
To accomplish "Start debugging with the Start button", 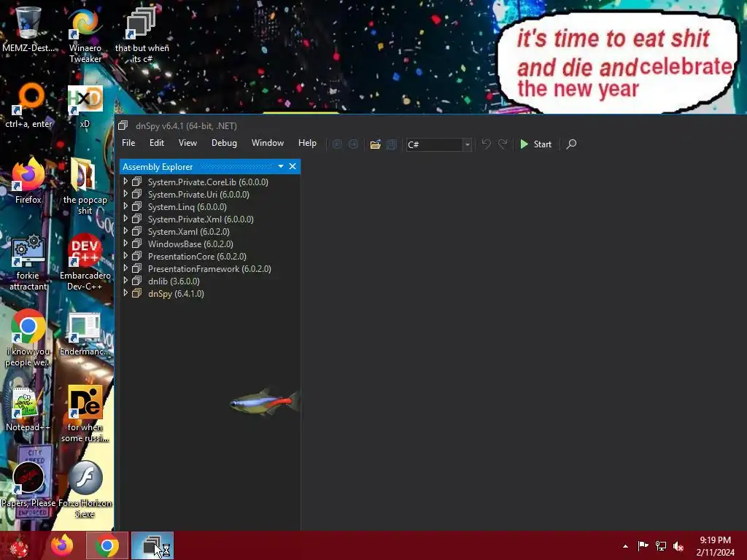I will point(536,144).
